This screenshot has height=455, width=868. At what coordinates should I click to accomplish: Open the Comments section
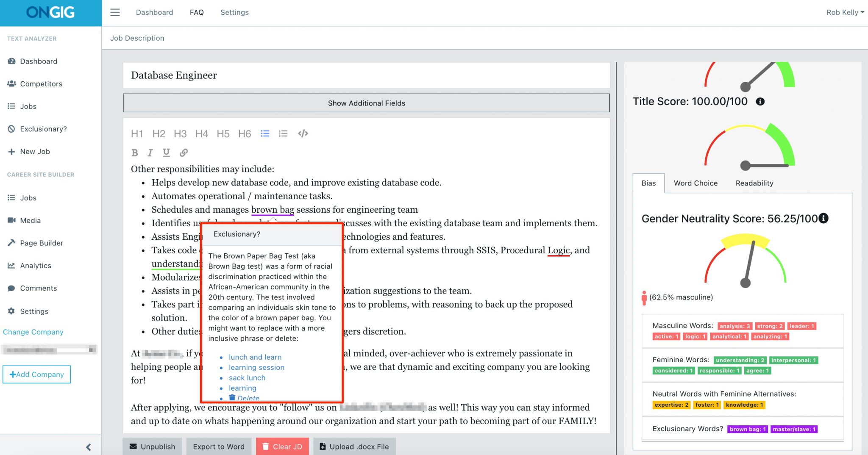click(x=38, y=288)
